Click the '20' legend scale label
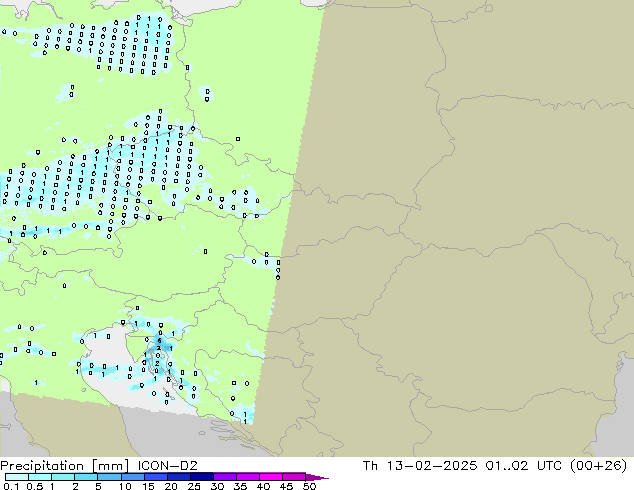Viewport: 634px width, 490px height. click(171, 486)
